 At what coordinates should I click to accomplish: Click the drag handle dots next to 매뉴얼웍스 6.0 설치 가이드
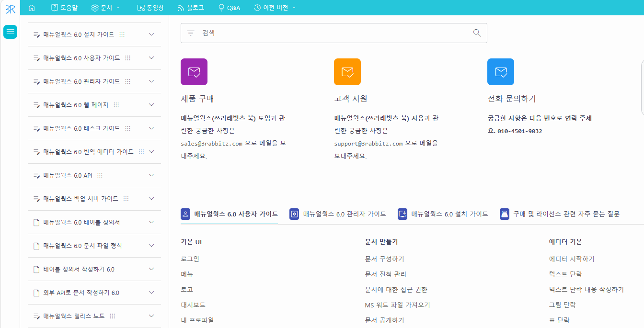point(122,34)
